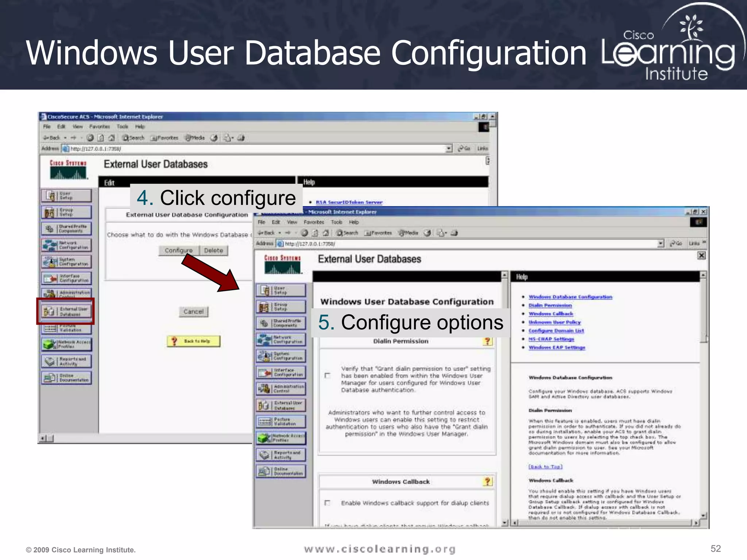This screenshot has height=560, width=747.
Task: Enable the Grant dialin permission verification checkbox
Action: tap(327, 376)
